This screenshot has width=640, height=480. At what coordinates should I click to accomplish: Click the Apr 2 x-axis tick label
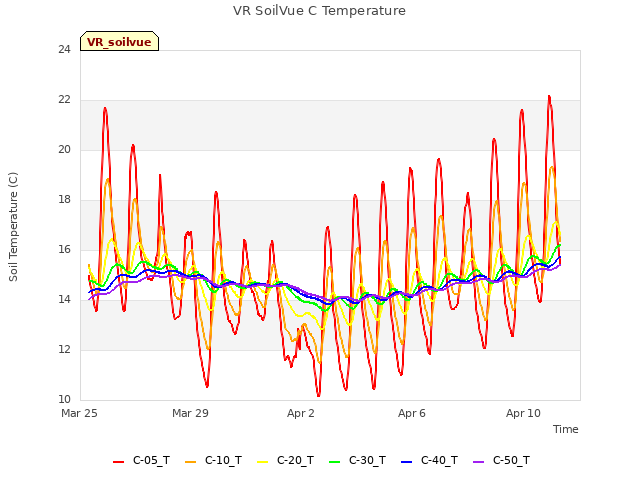pyautogui.click(x=301, y=413)
